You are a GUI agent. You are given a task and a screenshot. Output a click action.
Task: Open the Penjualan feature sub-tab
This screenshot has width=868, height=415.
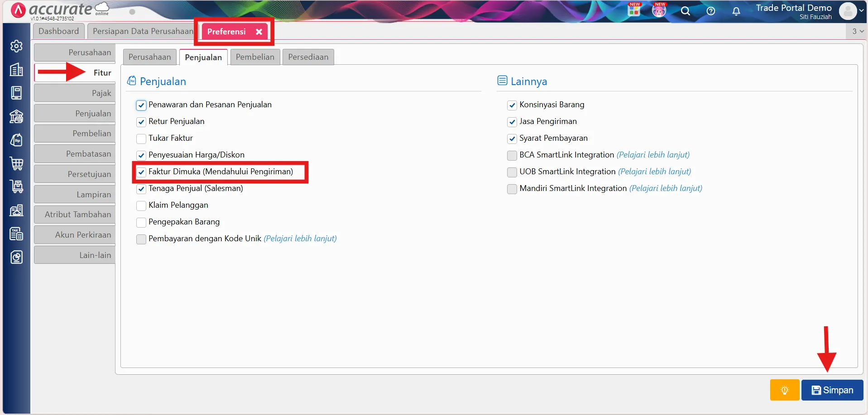pyautogui.click(x=203, y=57)
